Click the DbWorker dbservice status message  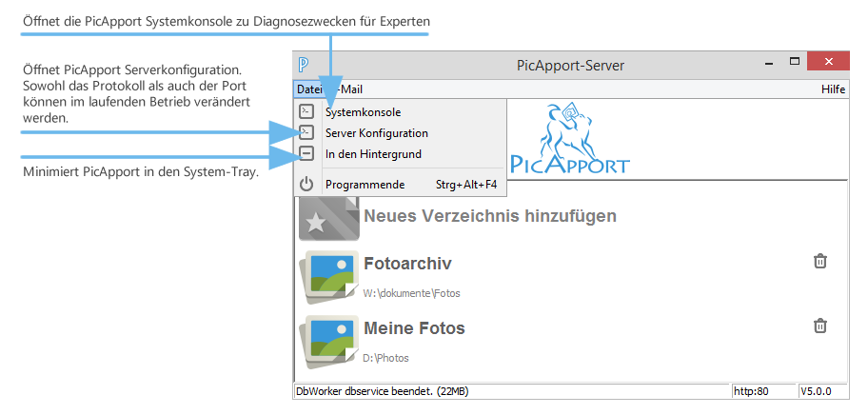pyautogui.click(x=382, y=391)
